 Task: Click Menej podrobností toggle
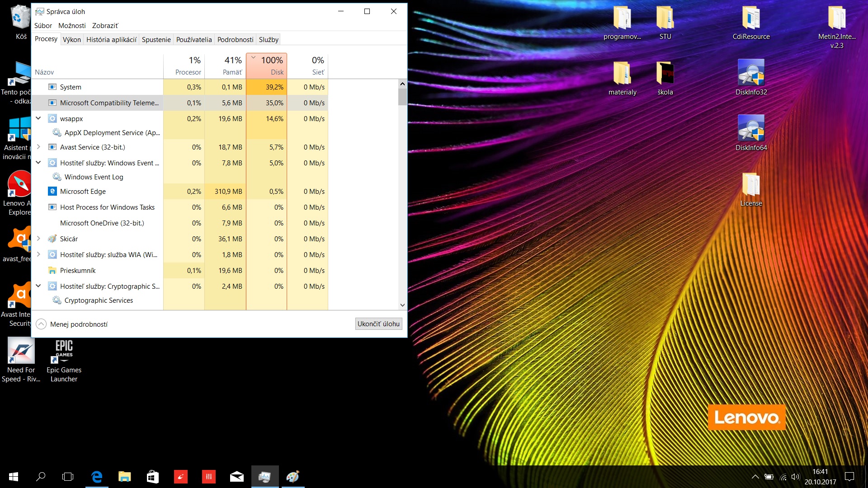pos(72,324)
